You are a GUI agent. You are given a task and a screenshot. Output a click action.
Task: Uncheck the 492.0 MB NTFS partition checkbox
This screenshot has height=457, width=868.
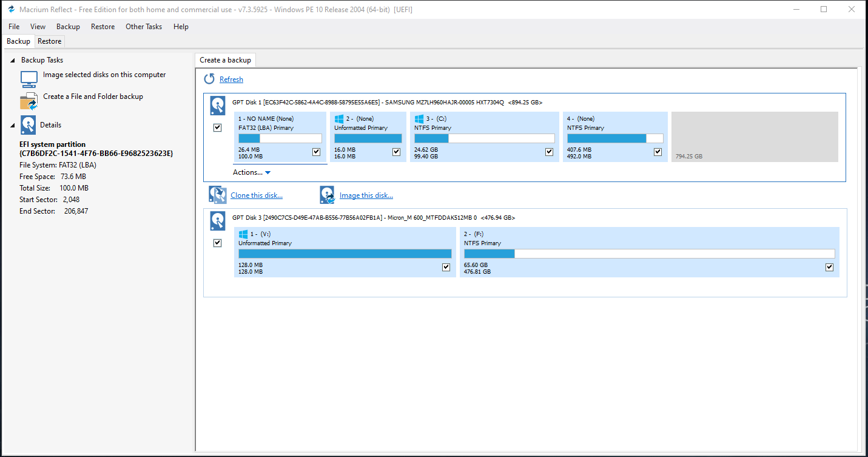pyautogui.click(x=658, y=152)
